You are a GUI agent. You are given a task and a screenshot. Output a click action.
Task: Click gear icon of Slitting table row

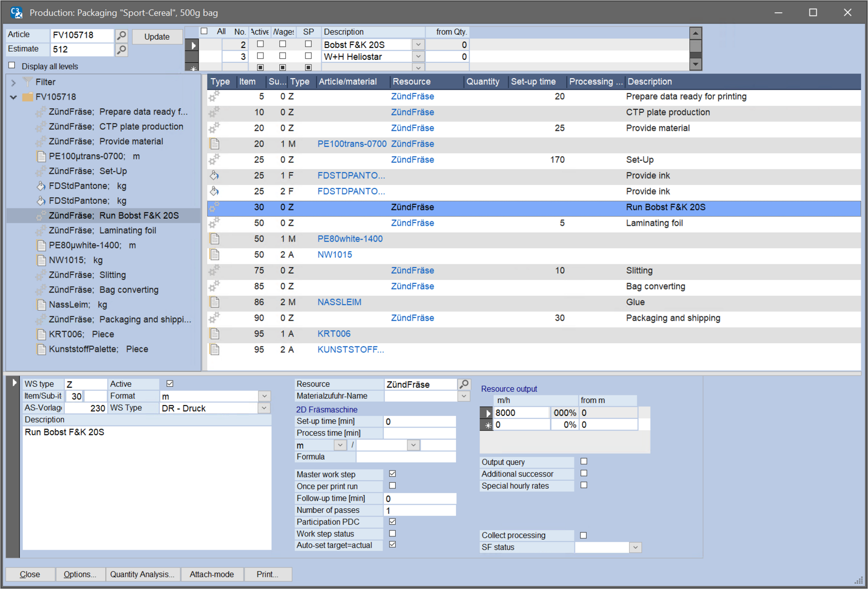tap(214, 271)
